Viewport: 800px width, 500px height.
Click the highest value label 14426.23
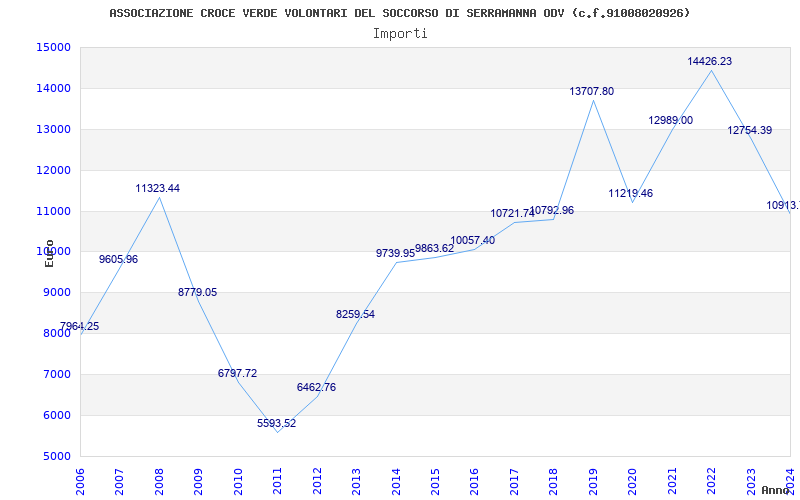click(710, 61)
